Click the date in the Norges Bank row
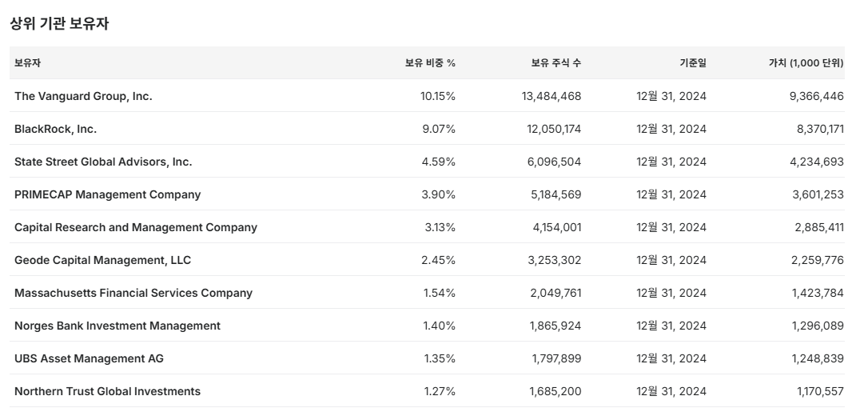Viewport: 868px width, 412px height. point(671,326)
